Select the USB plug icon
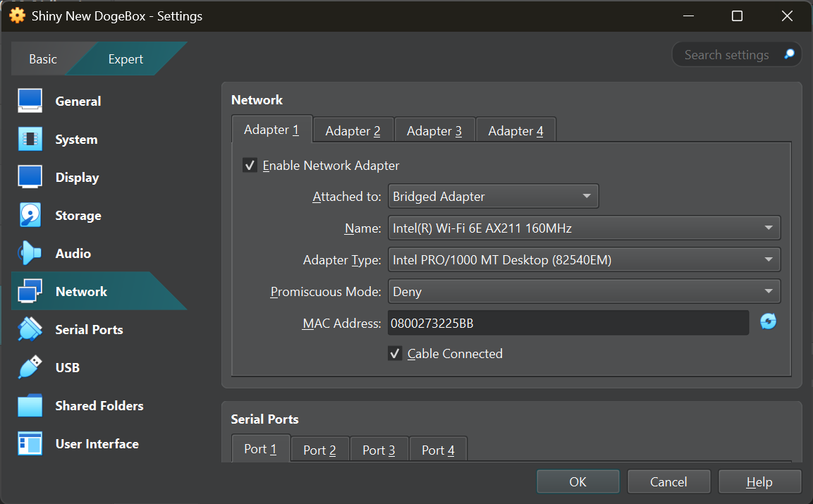This screenshot has height=504, width=813. click(x=30, y=367)
